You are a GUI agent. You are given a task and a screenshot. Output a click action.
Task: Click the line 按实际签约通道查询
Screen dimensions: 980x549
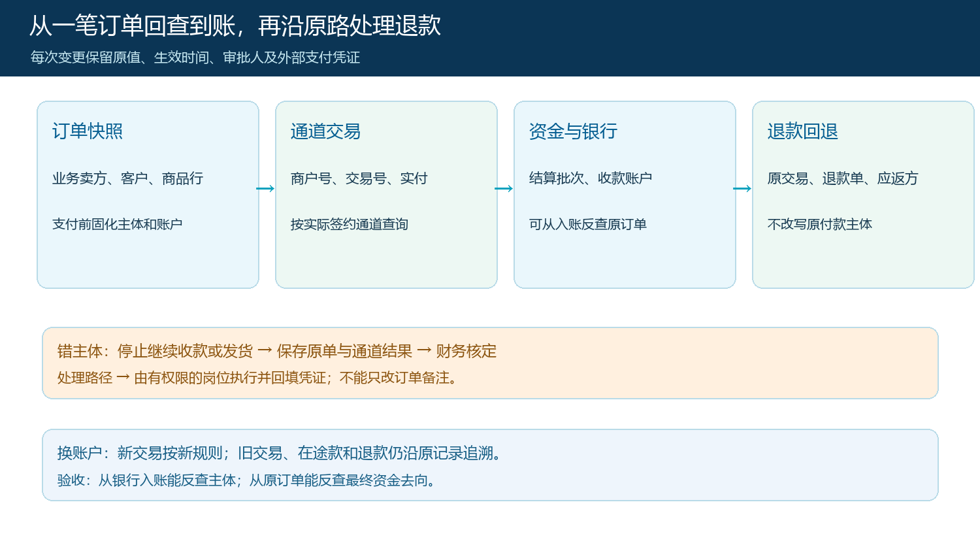tap(350, 224)
